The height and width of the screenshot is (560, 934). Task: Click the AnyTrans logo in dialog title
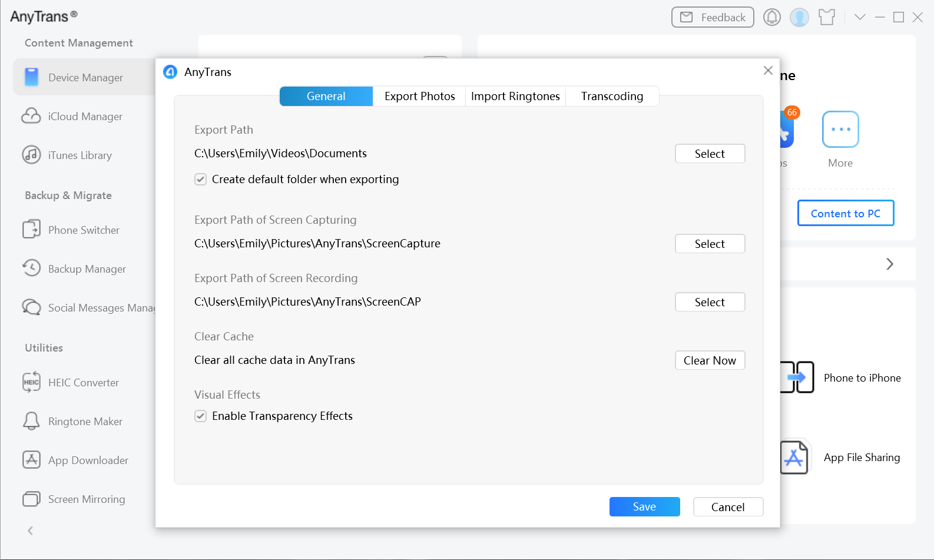(170, 72)
